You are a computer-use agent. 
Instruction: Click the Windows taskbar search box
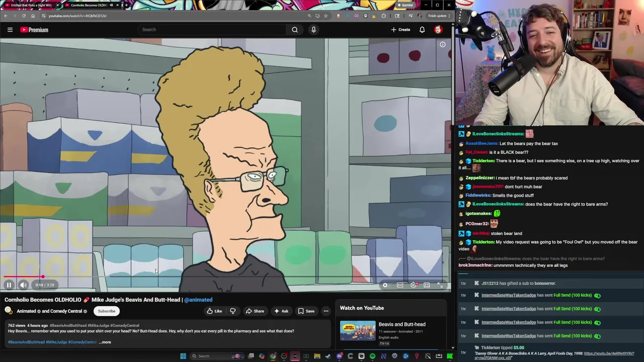click(216, 356)
